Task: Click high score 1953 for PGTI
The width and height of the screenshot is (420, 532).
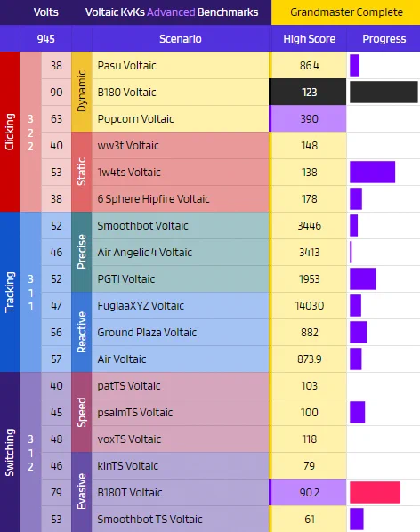Action: tap(309, 278)
